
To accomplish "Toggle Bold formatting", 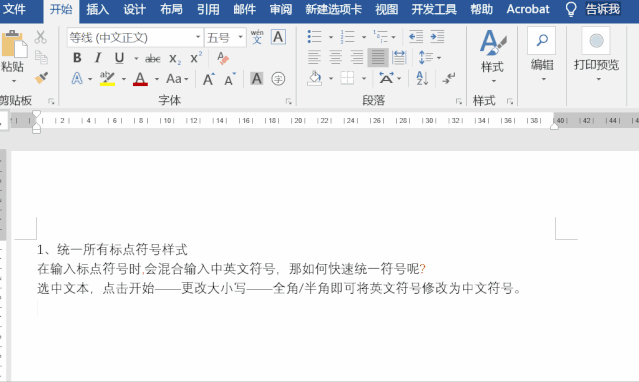I will click(77, 58).
